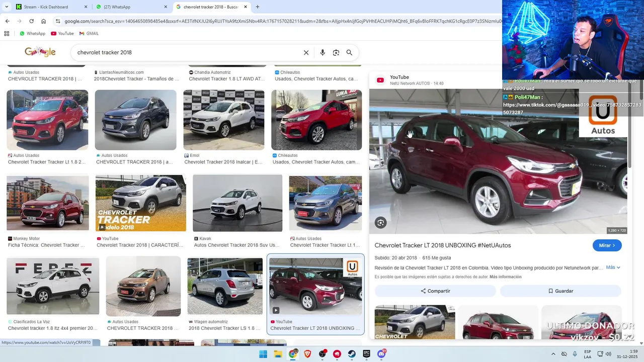Select Monkey Motor Ficha Técnica thumbnail
Viewport: 644px width, 362px height.
tap(48, 203)
